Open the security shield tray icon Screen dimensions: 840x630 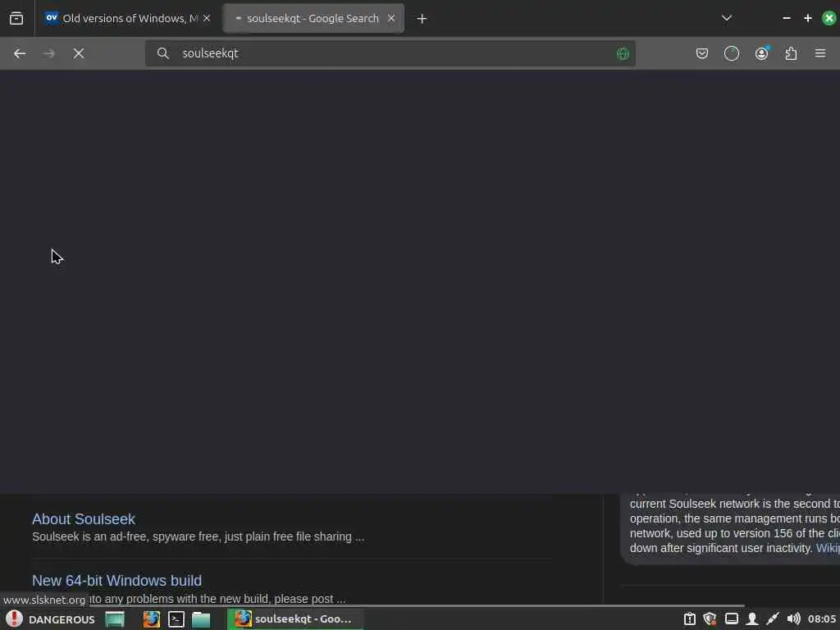[x=710, y=619]
